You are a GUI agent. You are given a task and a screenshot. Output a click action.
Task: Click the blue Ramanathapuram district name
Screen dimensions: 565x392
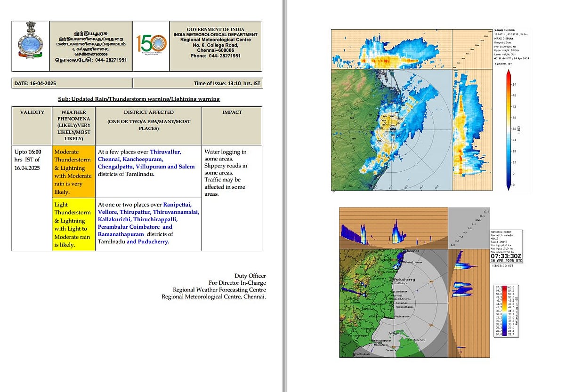[121, 234]
